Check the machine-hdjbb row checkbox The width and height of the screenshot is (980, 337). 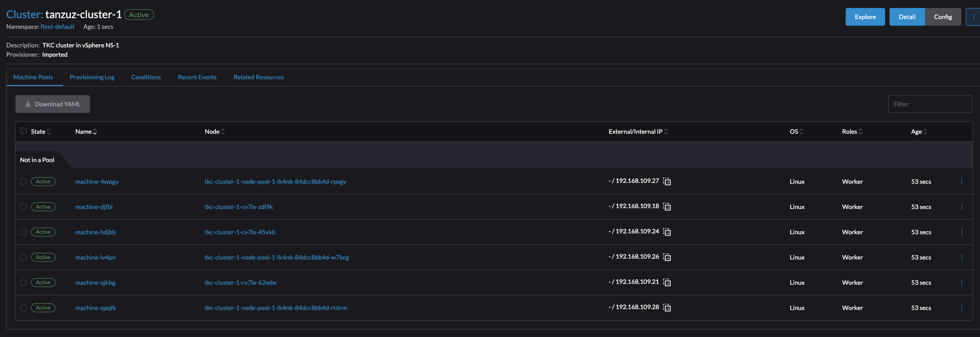pyautogui.click(x=24, y=232)
